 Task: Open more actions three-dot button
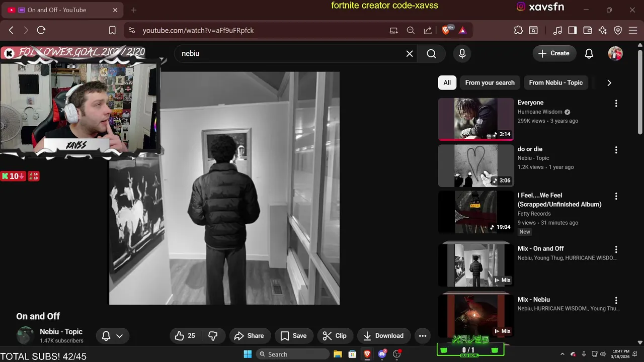[423, 336]
